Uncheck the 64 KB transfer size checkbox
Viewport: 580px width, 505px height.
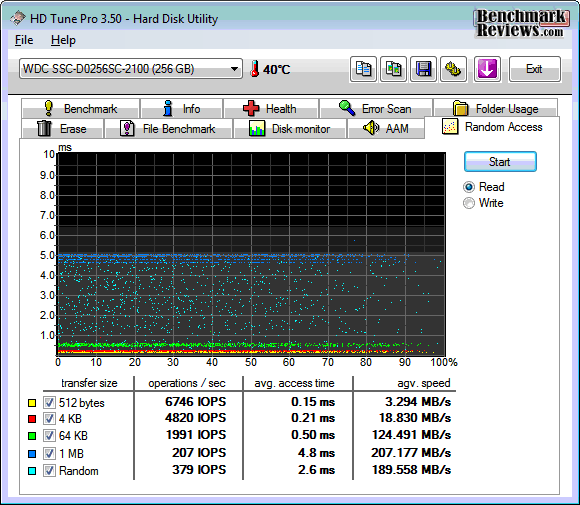tap(49, 435)
